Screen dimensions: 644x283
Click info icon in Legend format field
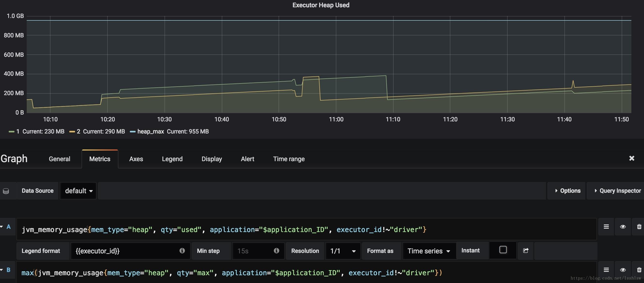182,250
